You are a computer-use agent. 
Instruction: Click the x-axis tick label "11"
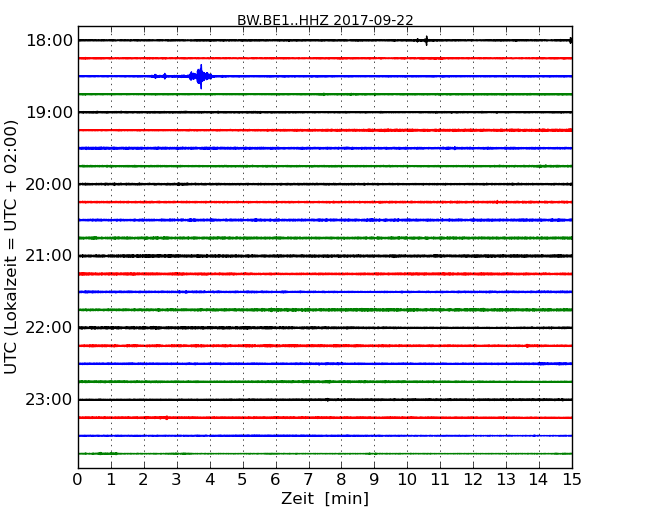[x=440, y=479]
